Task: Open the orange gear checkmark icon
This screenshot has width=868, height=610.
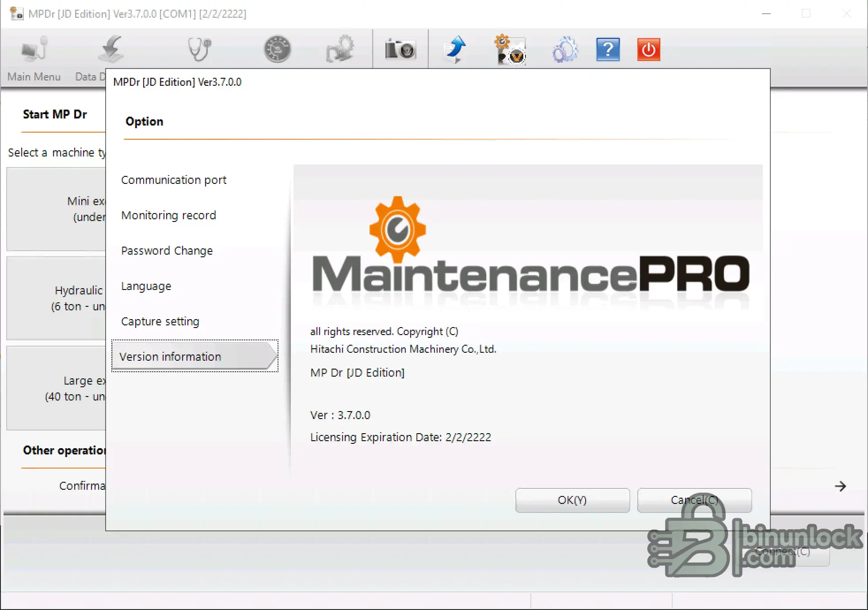Action: click(x=510, y=50)
